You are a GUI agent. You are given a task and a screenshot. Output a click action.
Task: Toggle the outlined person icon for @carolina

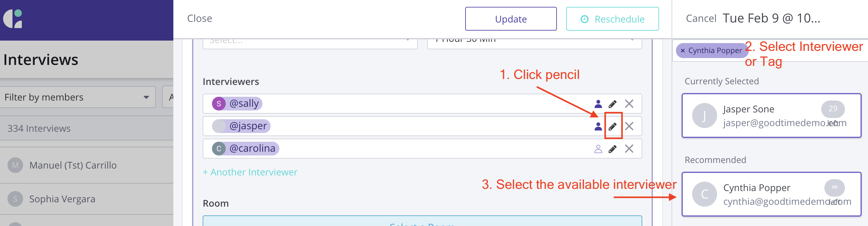(598, 149)
